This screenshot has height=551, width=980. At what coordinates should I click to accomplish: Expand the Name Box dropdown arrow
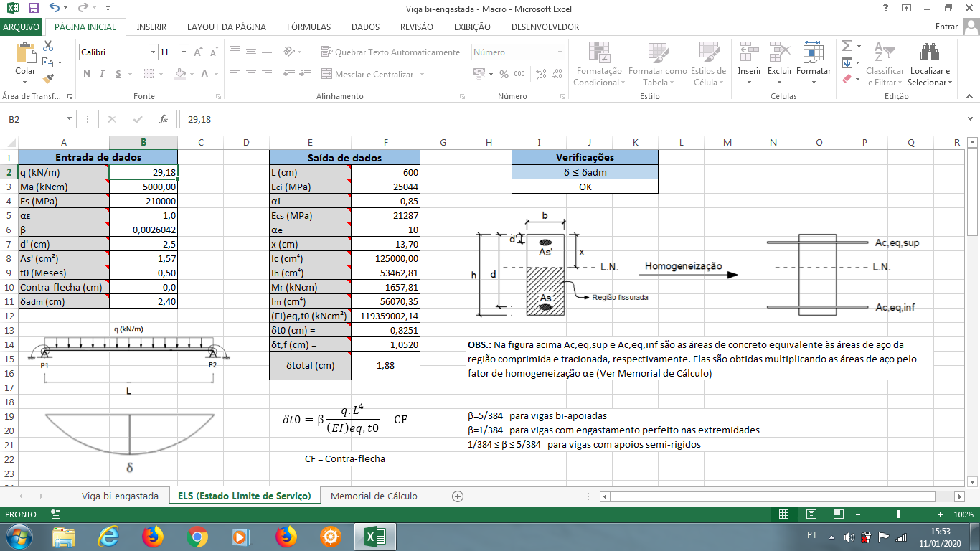pos(70,119)
